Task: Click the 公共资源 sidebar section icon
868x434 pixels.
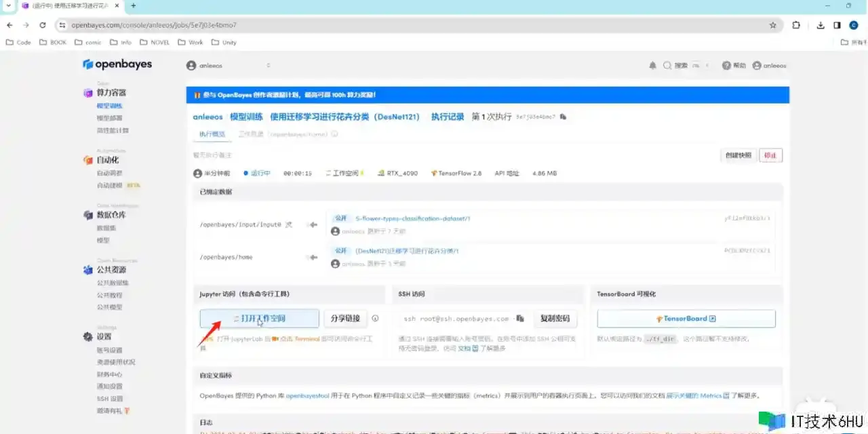Action: point(87,270)
